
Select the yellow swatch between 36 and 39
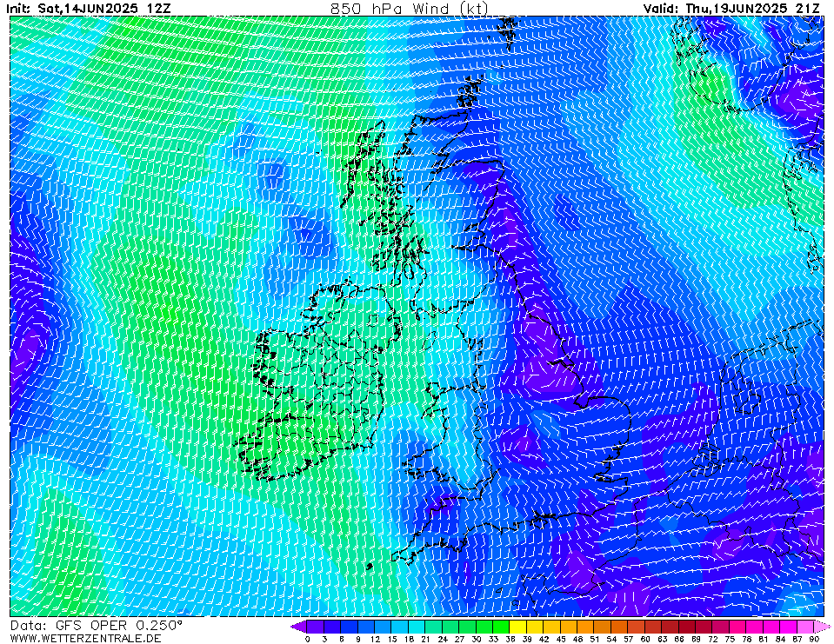[x=518, y=627]
